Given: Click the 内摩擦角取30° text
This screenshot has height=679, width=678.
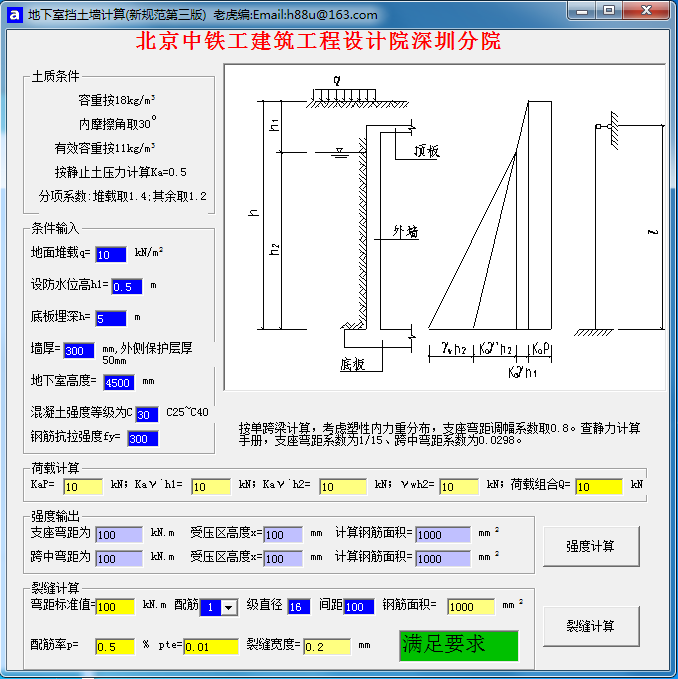Looking at the screenshot, I should 117,123.
